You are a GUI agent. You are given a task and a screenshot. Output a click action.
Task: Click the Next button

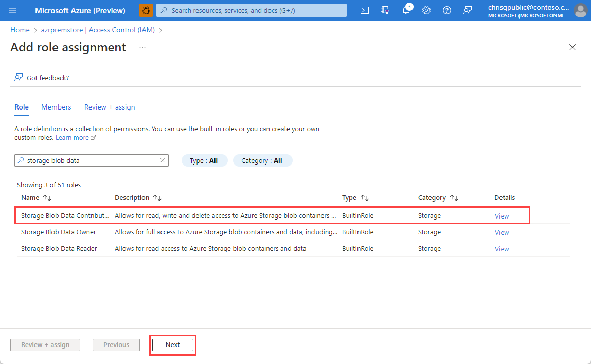click(173, 345)
